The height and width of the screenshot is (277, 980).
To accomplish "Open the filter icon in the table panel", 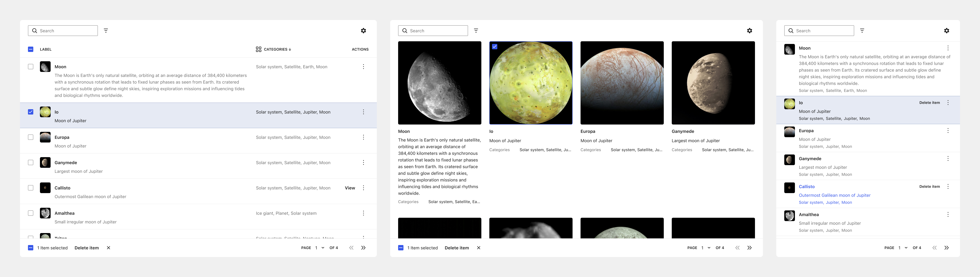I will tap(106, 30).
